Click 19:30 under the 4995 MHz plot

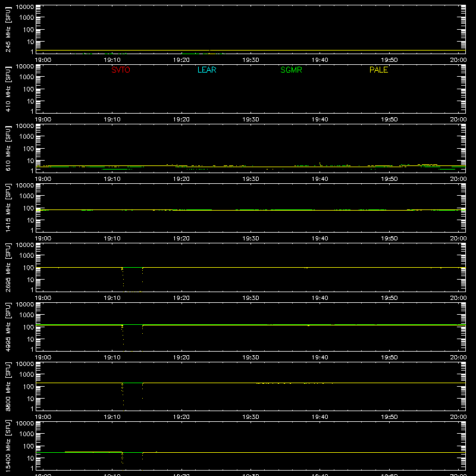click(x=250, y=358)
